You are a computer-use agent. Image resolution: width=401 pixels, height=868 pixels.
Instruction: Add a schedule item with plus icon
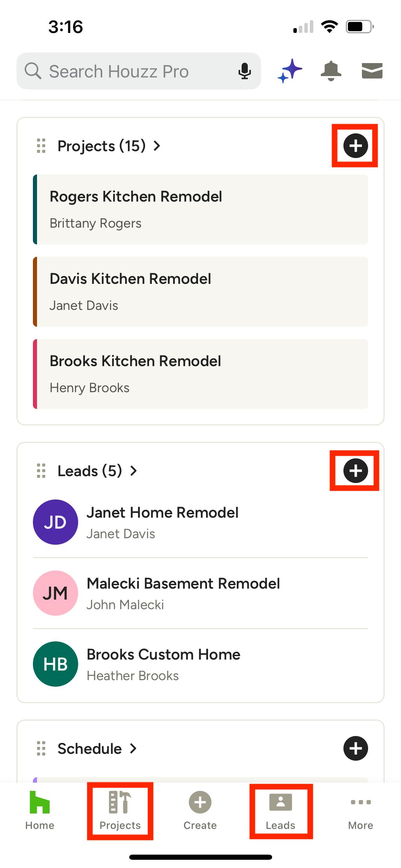click(355, 748)
